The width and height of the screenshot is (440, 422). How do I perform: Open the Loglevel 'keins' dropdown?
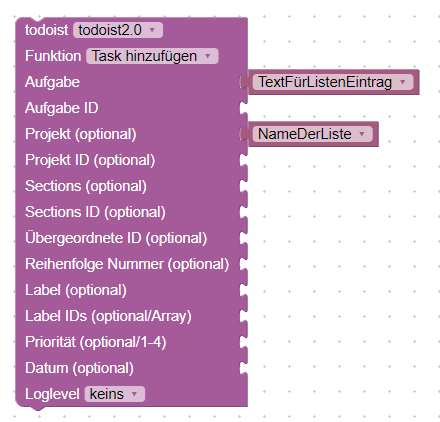click(x=115, y=394)
